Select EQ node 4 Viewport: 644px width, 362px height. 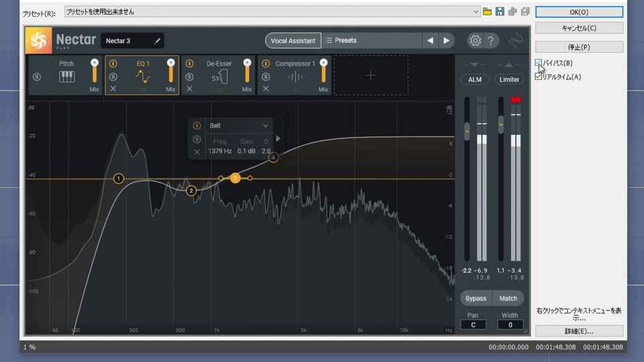click(273, 157)
